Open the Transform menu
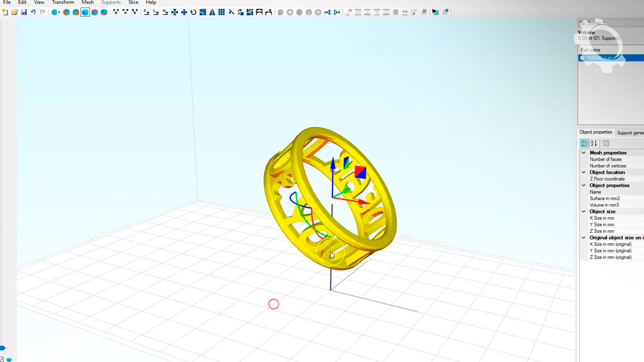The height and width of the screenshot is (362, 644). coord(63,3)
